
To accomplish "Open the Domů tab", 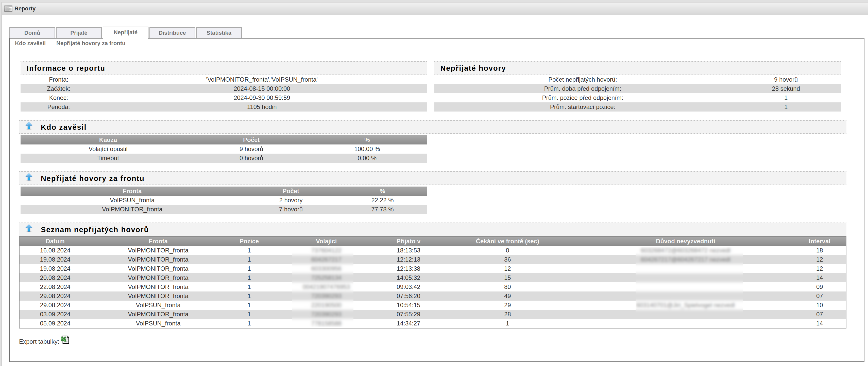I will (32, 33).
